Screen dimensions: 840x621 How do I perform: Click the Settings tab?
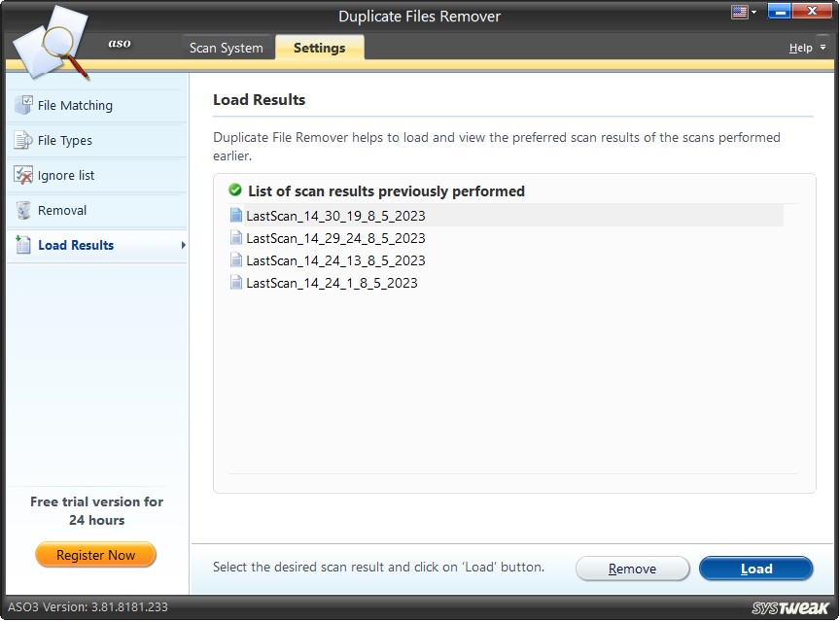[319, 47]
